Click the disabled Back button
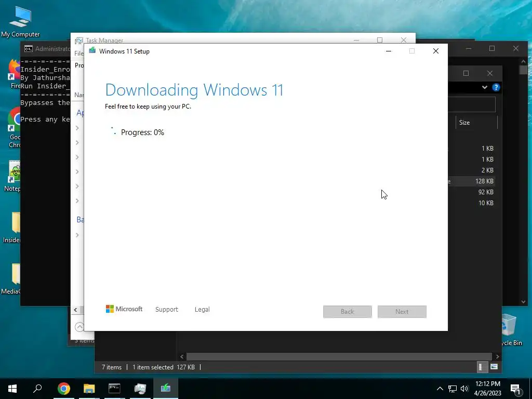Viewport: 532px width, 399px height. (348, 312)
